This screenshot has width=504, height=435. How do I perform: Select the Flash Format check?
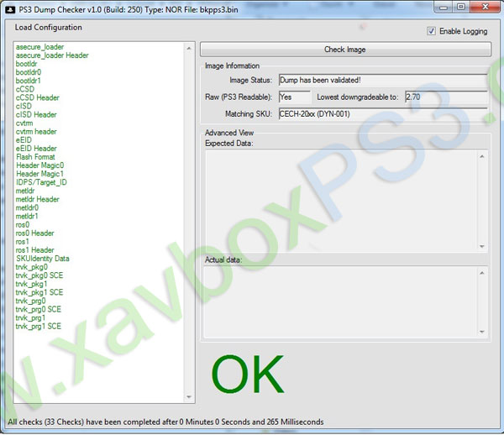(x=35, y=157)
